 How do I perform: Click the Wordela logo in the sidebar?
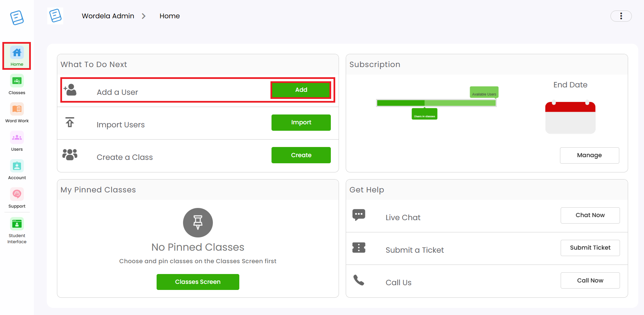[x=17, y=18]
